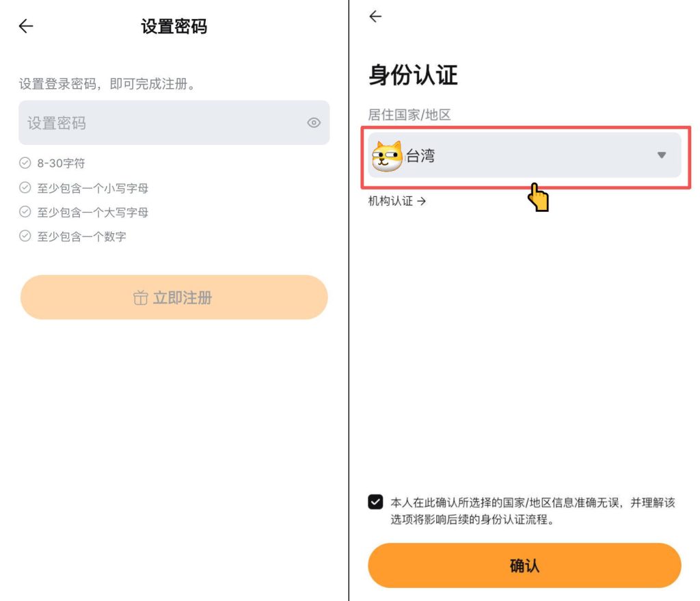Uncheck the country confirmation checkbox
Viewport: 700px width, 601px height.
[x=375, y=503]
